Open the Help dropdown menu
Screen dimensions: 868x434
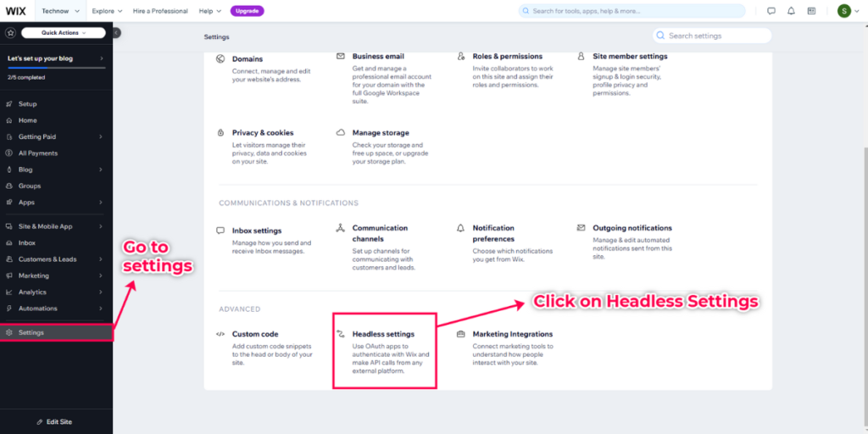pos(210,11)
